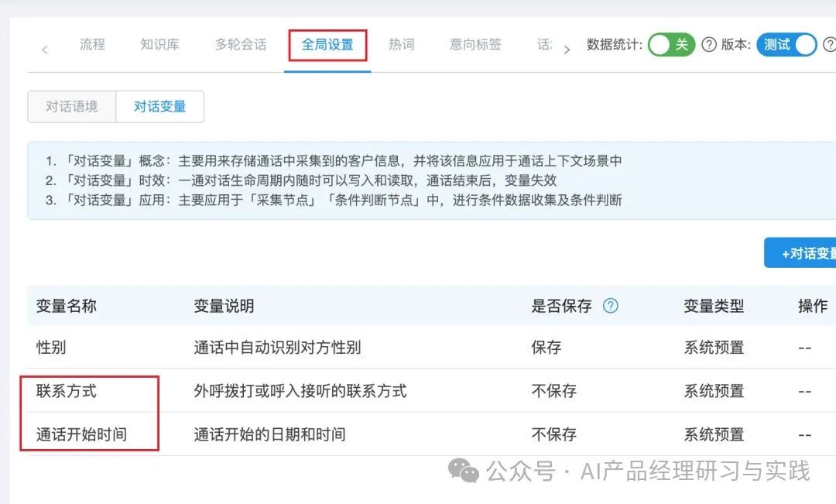Toggle the 数据统计 switch

(x=671, y=45)
